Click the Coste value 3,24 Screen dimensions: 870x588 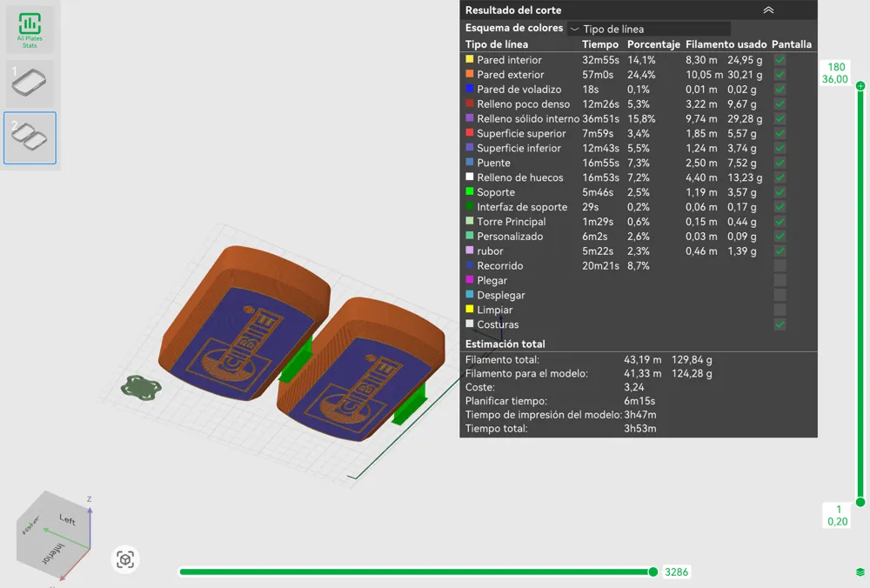(x=633, y=387)
